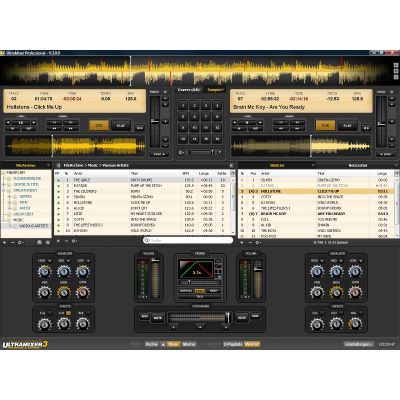Image resolution: width=400 pixels, height=400 pixels.
Task: Trigger sampler pad 1
Action: click(183, 106)
